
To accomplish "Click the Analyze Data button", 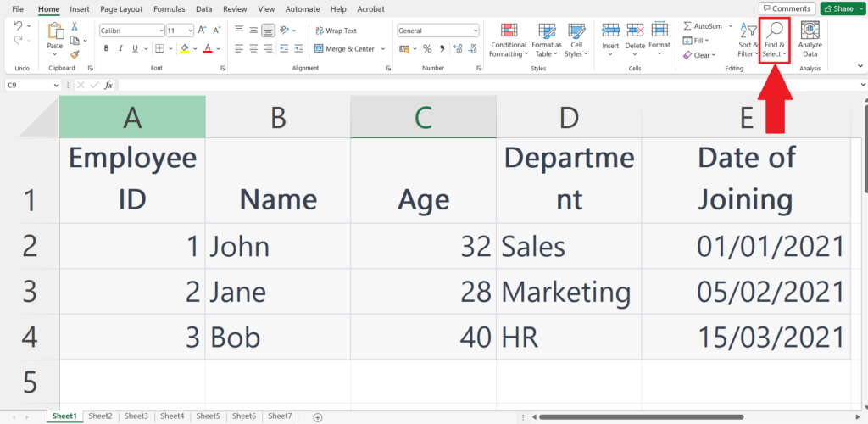I will 810,40.
